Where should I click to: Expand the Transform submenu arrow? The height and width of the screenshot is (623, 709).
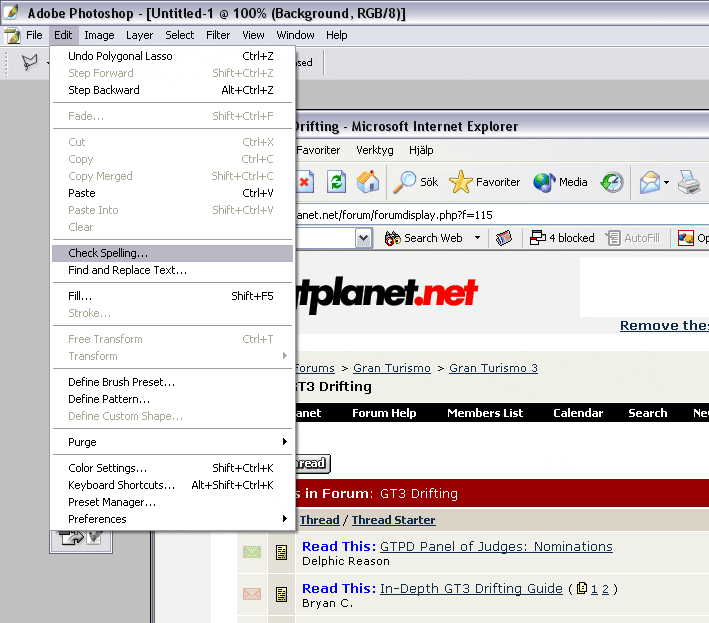tap(284, 356)
